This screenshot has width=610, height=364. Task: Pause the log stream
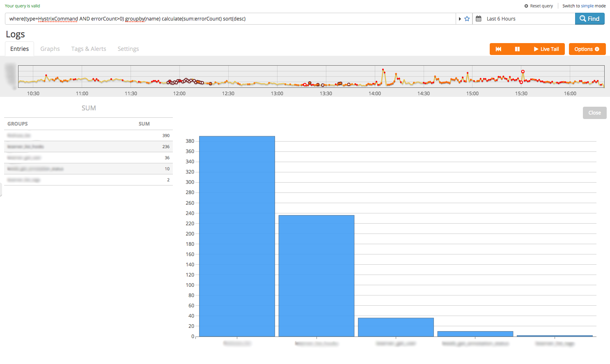point(517,49)
